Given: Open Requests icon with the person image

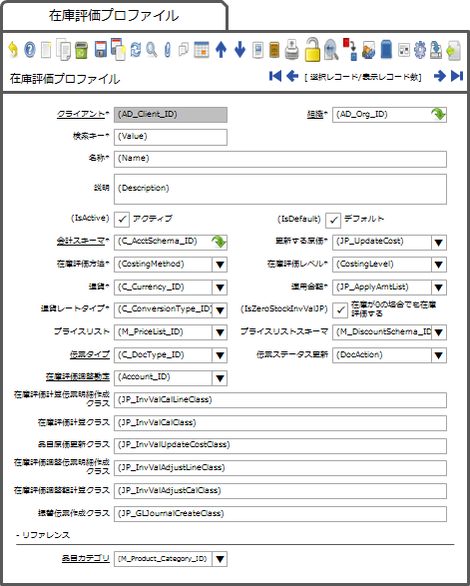Looking at the screenshot, I should (x=369, y=50).
